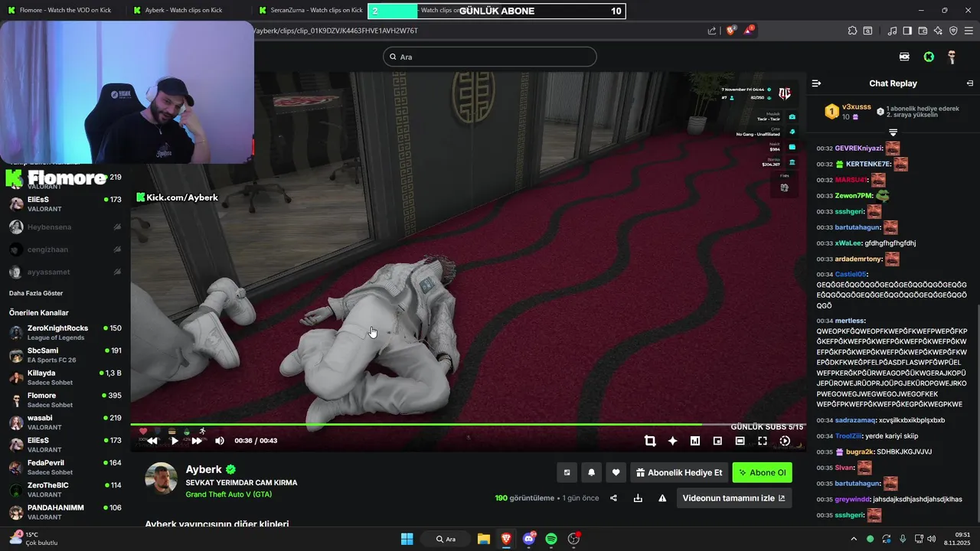This screenshot has width=980, height=551.
Task: Seek on the green video progress bar
Action: click(468, 424)
